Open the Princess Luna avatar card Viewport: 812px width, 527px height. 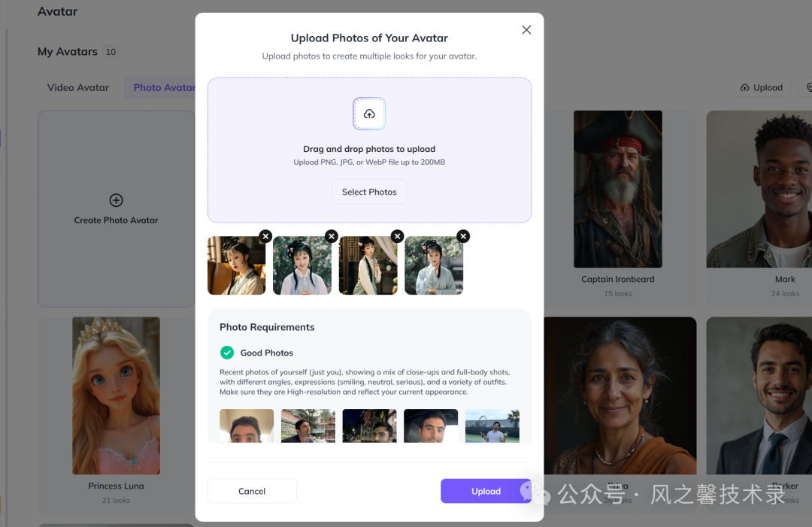(116, 414)
